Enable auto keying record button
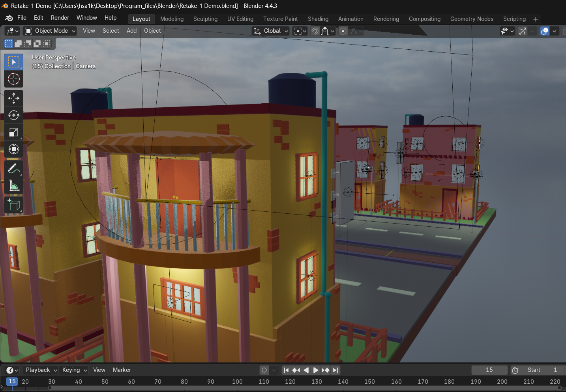Screen dimensions: 566x392 click(x=264, y=370)
